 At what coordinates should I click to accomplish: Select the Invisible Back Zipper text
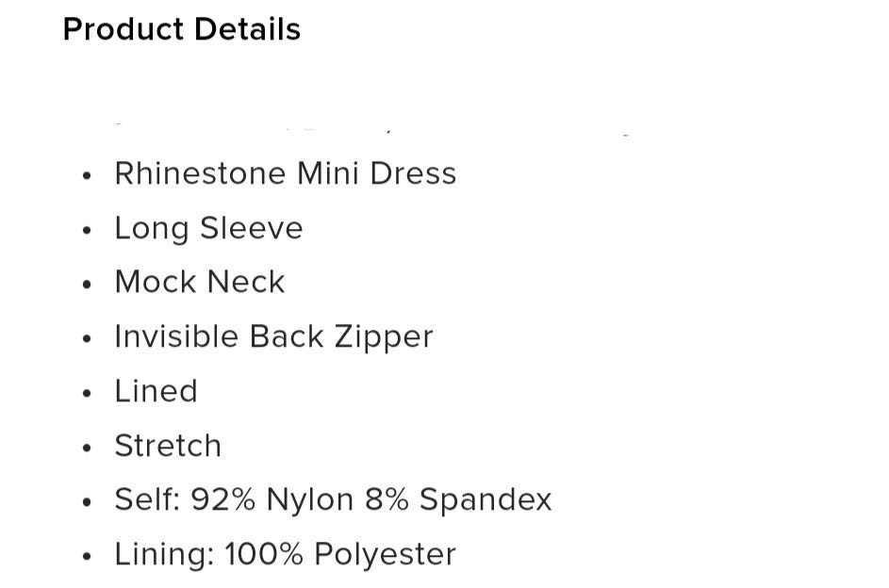tap(273, 337)
